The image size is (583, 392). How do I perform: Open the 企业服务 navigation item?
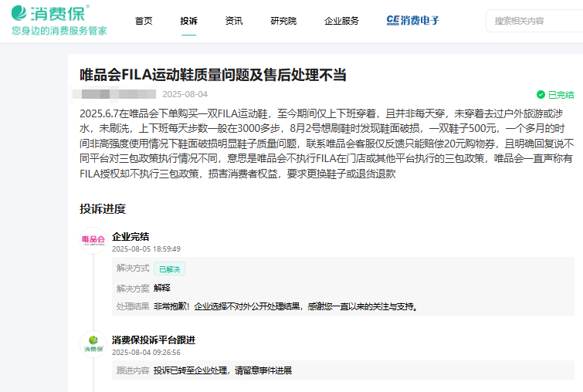(341, 21)
